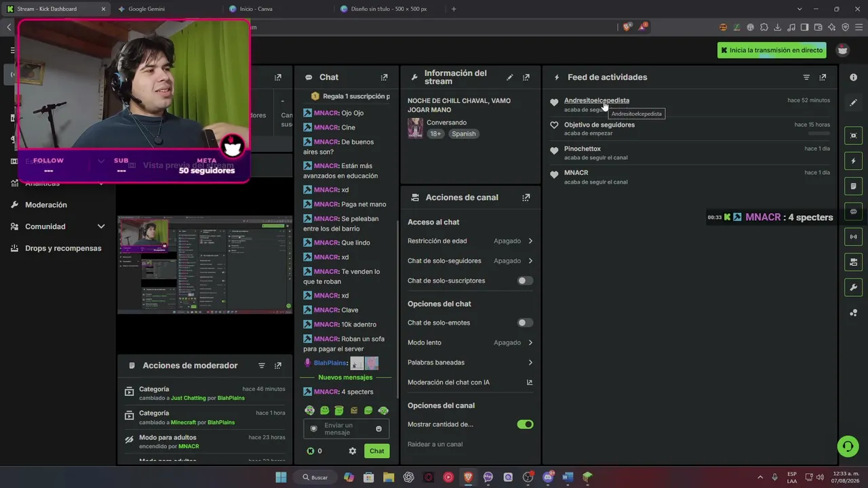Open the browser downloads icon
868x488 pixels.
[x=777, y=27]
